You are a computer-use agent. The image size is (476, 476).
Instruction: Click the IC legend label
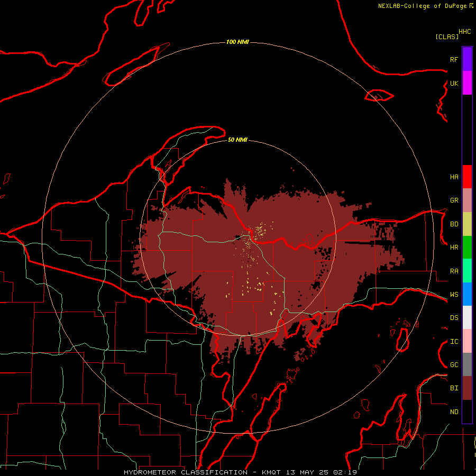(454, 342)
